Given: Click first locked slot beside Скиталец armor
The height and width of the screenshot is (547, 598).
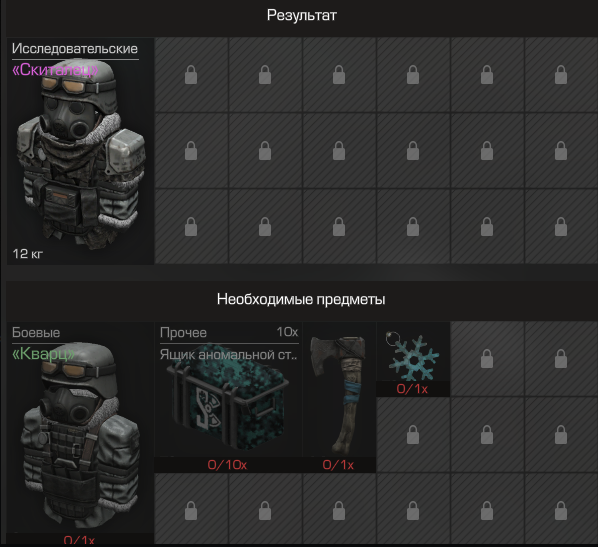Looking at the screenshot, I should (191, 75).
